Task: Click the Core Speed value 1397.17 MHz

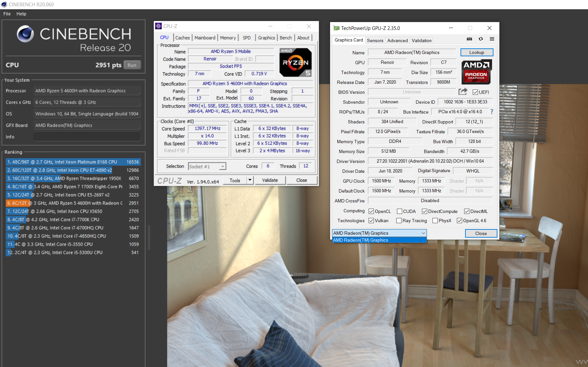Action: click(x=208, y=128)
